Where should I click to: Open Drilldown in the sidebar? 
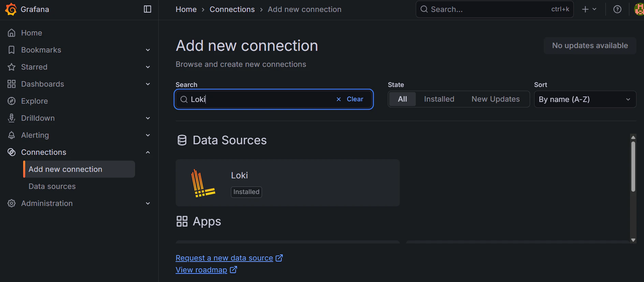(38, 118)
